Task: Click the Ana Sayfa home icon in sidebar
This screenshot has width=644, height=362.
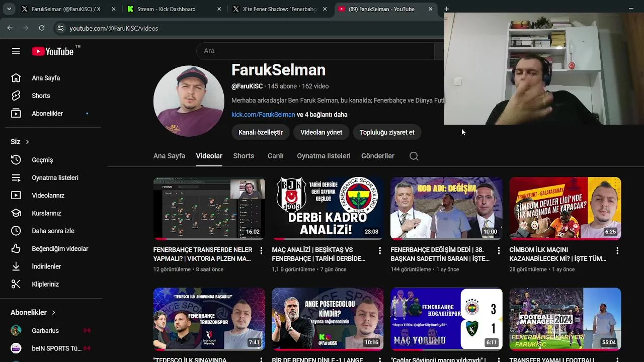Action: tap(16, 78)
